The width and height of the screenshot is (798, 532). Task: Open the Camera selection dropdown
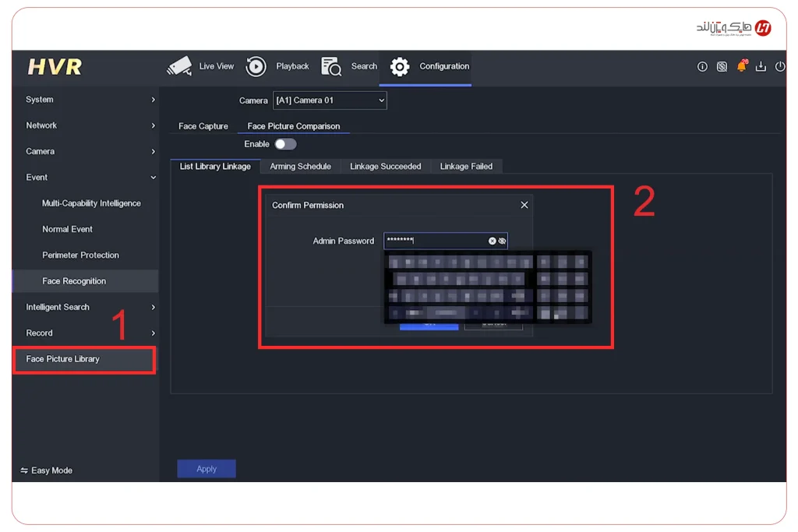tap(330, 100)
